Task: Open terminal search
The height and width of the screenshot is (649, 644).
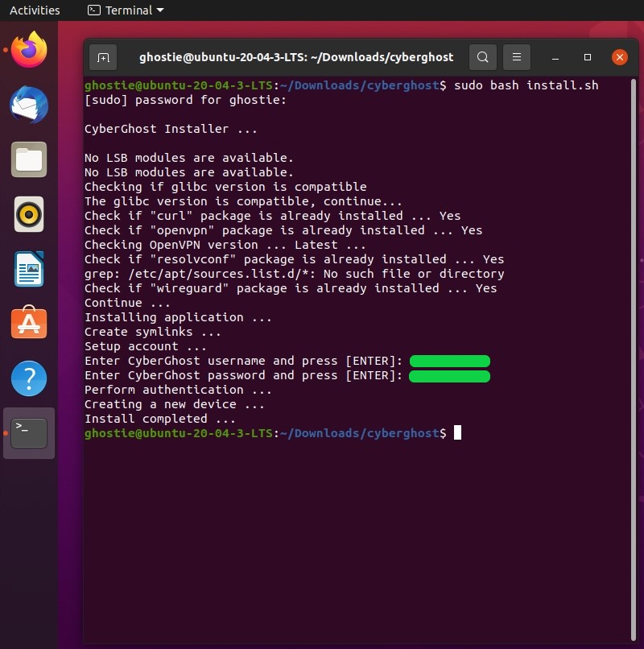Action: click(x=482, y=57)
